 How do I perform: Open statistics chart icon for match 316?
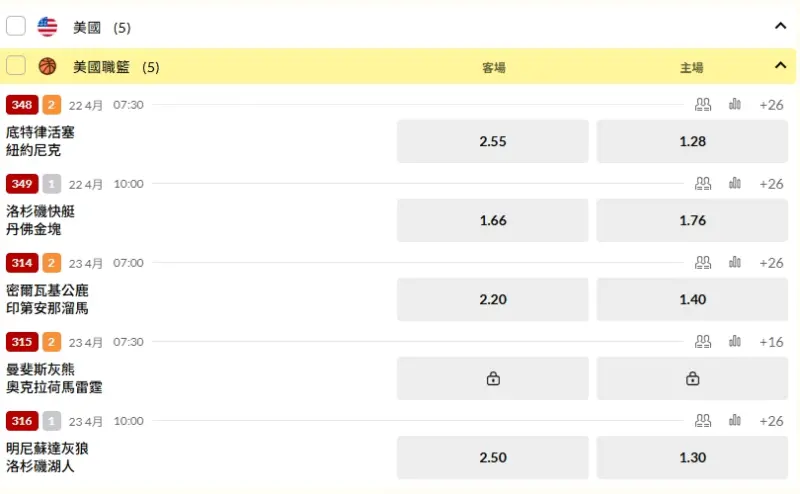coord(735,421)
